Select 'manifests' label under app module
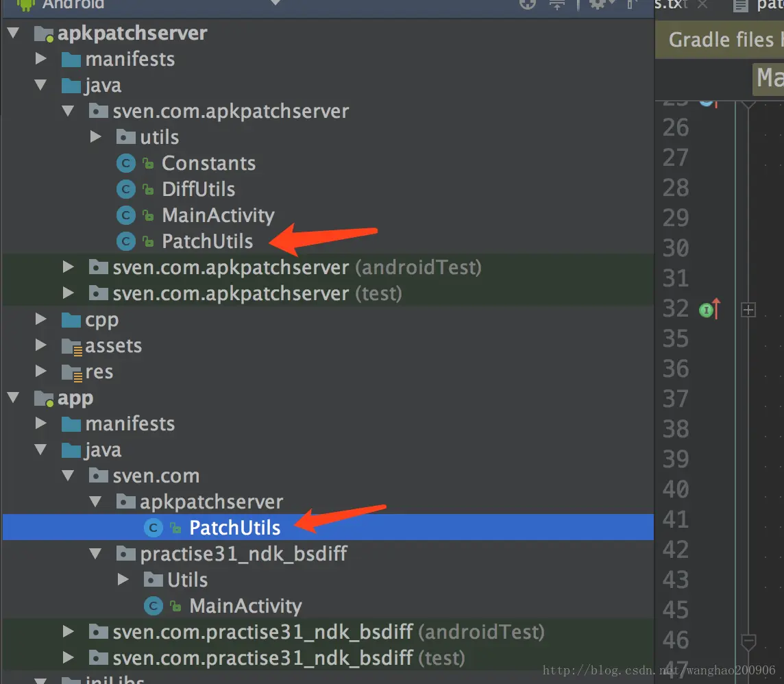784x684 pixels. [x=130, y=424]
